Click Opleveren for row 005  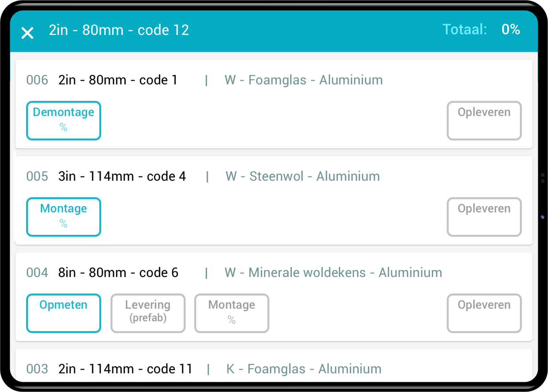[484, 217]
